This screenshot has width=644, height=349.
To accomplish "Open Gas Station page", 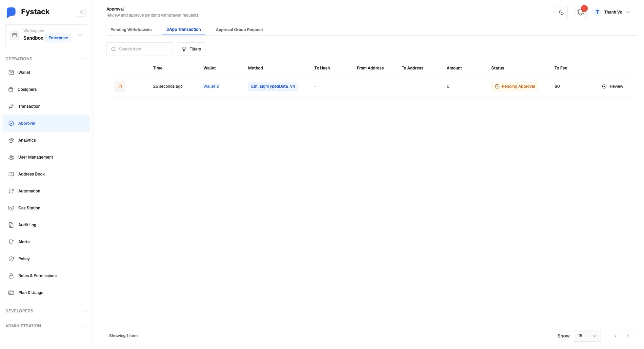I will pos(46,208).
